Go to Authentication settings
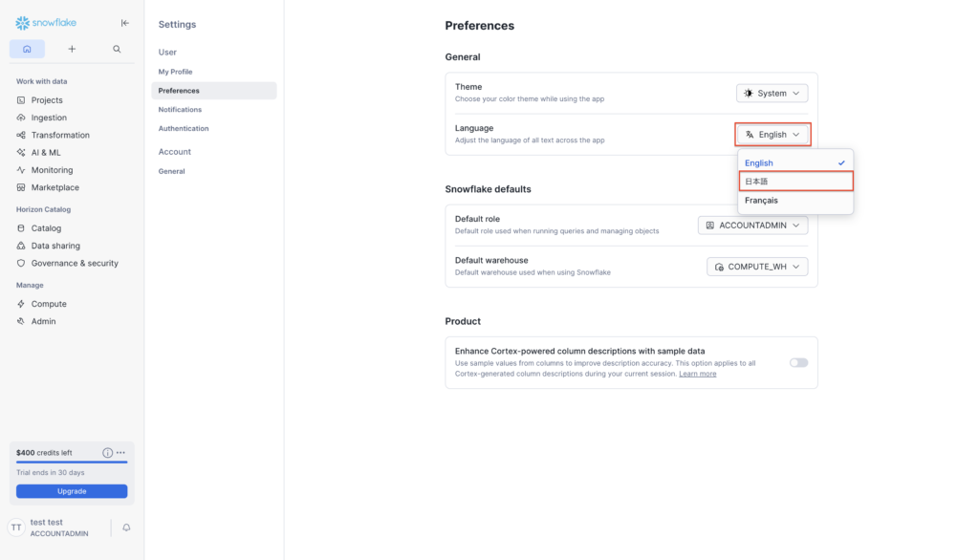Viewport: 979px width, 560px height. (184, 128)
